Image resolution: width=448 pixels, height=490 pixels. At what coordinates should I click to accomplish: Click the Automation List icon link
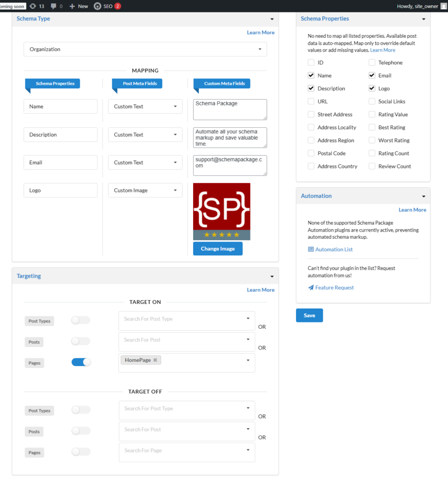click(311, 249)
